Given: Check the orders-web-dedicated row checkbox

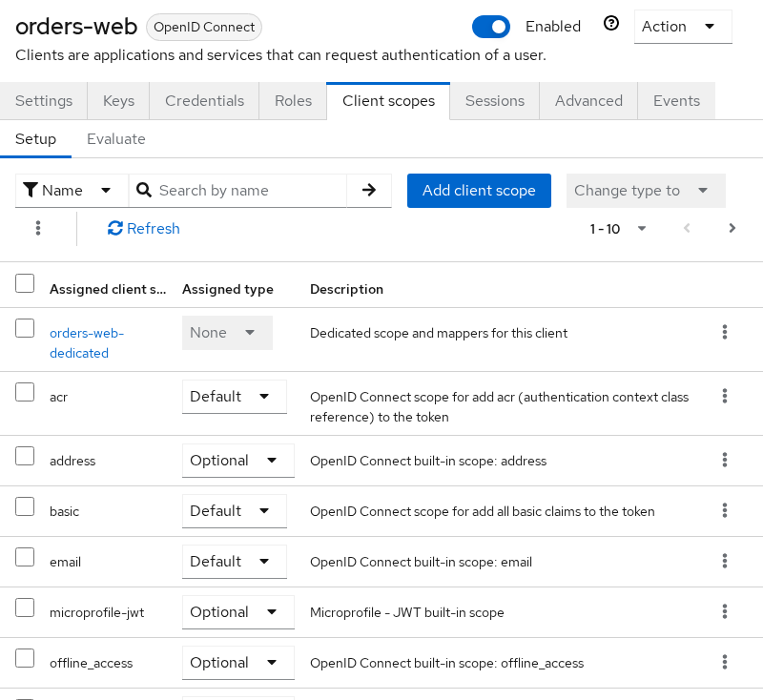Looking at the screenshot, I should (25, 328).
